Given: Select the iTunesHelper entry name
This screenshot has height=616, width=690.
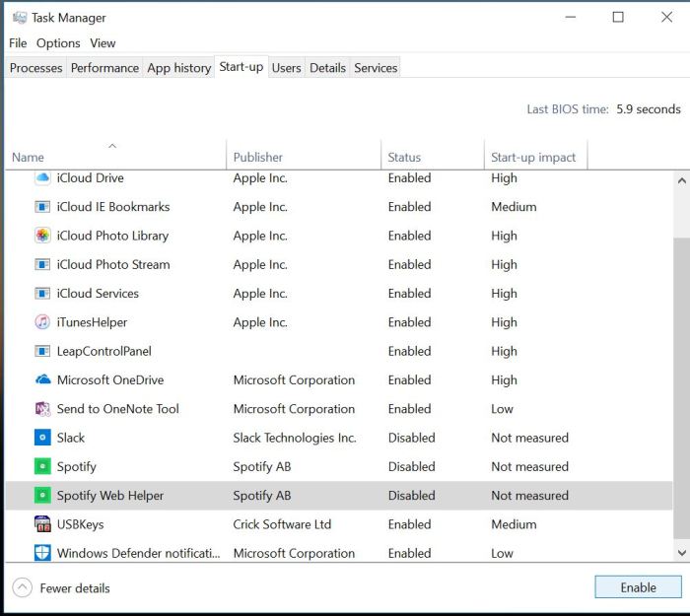Looking at the screenshot, I should coord(92,322).
